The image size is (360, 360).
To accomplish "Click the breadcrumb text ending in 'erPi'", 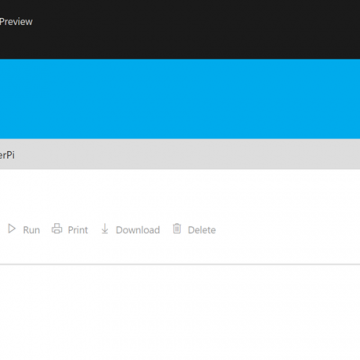I will coord(7,155).
